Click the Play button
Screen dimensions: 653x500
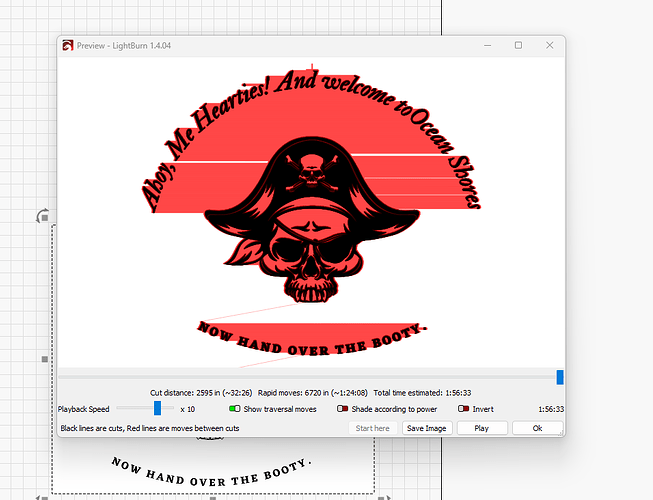pos(482,428)
